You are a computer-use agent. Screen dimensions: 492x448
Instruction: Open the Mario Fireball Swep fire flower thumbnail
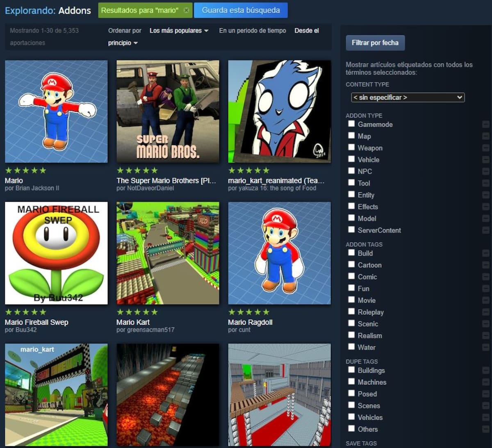[x=56, y=253]
